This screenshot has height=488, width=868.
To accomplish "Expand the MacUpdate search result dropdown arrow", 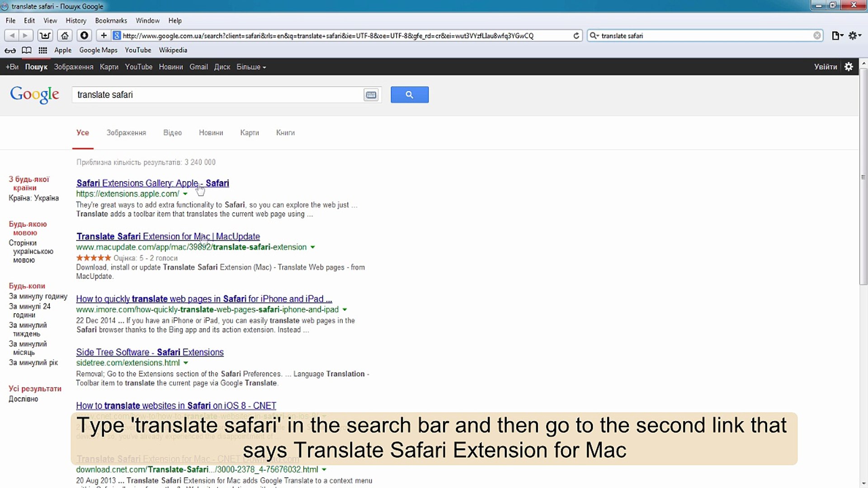I will tap(313, 247).
